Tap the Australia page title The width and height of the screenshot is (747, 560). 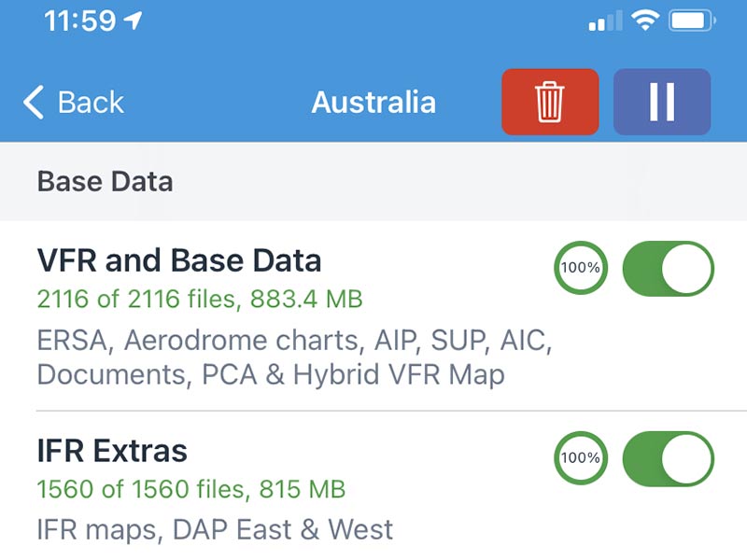pyautogui.click(x=373, y=103)
